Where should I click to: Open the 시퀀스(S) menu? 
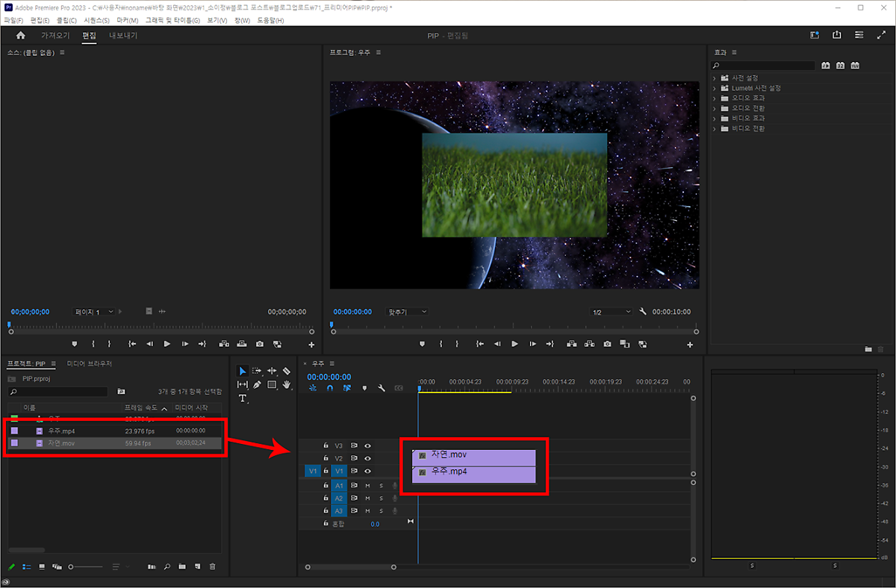(x=96, y=20)
